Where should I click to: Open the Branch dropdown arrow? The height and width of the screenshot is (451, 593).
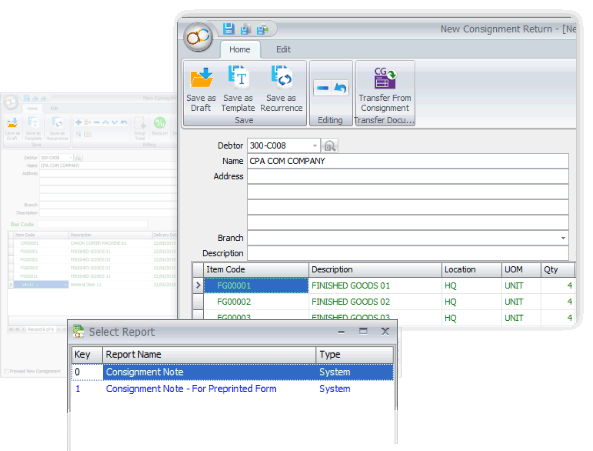tap(563, 238)
